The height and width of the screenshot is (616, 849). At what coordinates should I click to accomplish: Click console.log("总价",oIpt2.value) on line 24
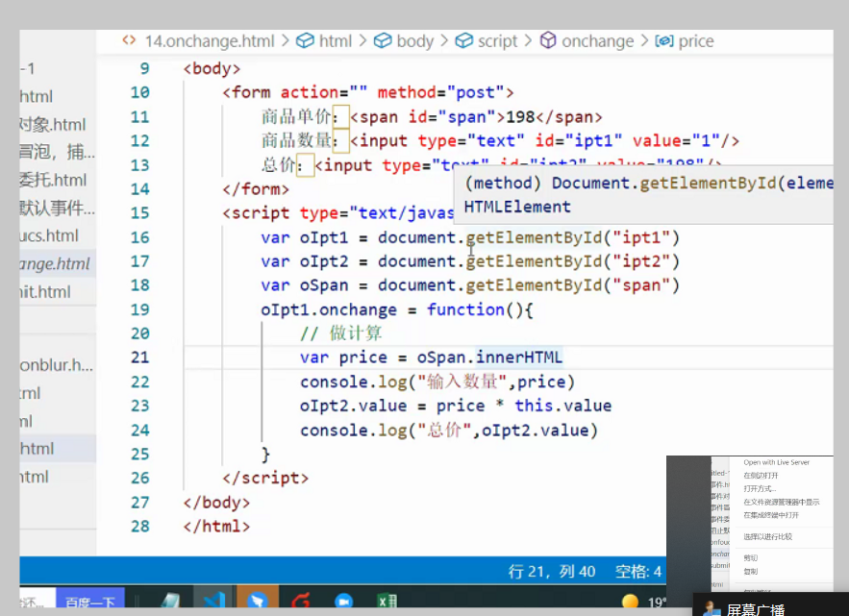click(449, 430)
